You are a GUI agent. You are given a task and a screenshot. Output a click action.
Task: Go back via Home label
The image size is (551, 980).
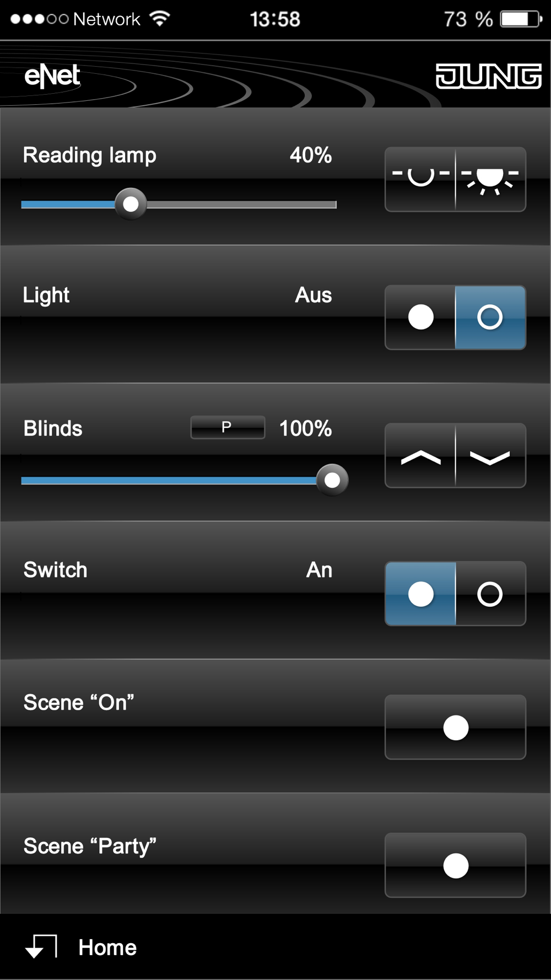tap(107, 947)
